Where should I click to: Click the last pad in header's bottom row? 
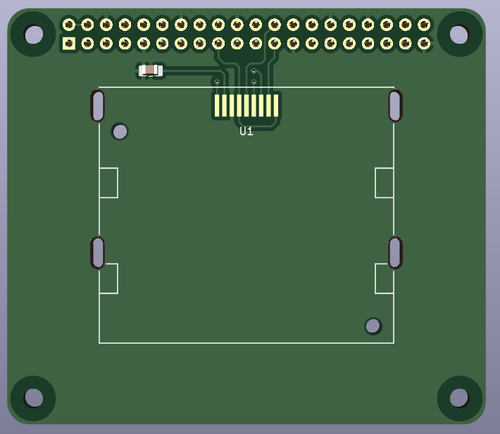424,43
